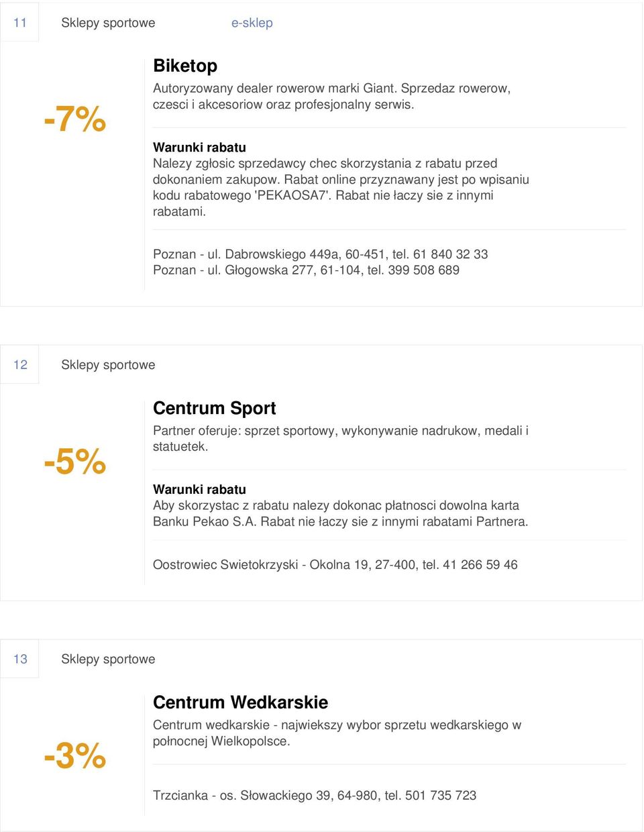The width and height of the screenshot is (644, 832).
Task: Select the Oostrowiec Swietokrzyski address line
Action: [x=335, y=565]
